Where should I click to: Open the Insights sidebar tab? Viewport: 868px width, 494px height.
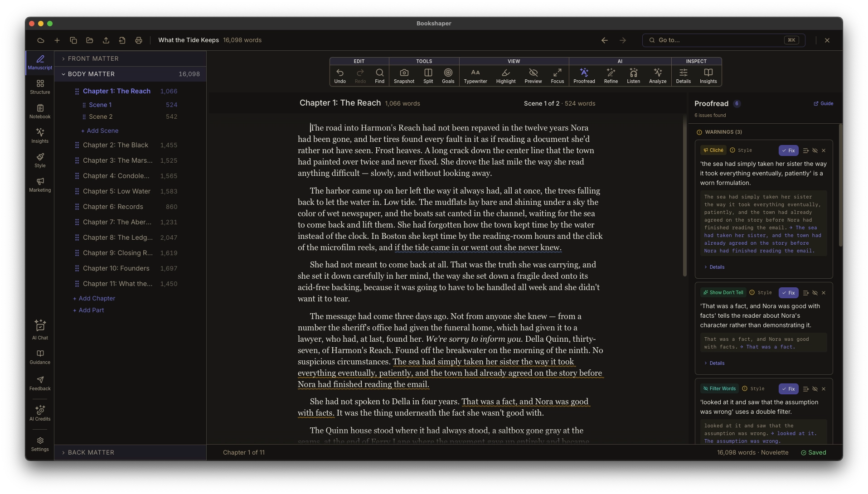(40, 136)
